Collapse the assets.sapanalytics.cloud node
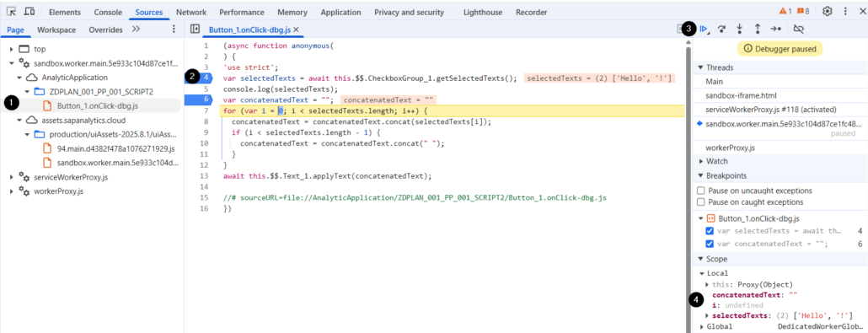The image size is (868, 333). click(19, 121)
